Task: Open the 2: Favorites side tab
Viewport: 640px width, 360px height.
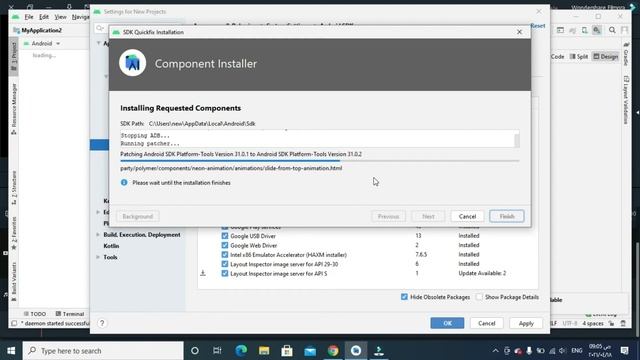Action: 13,233
